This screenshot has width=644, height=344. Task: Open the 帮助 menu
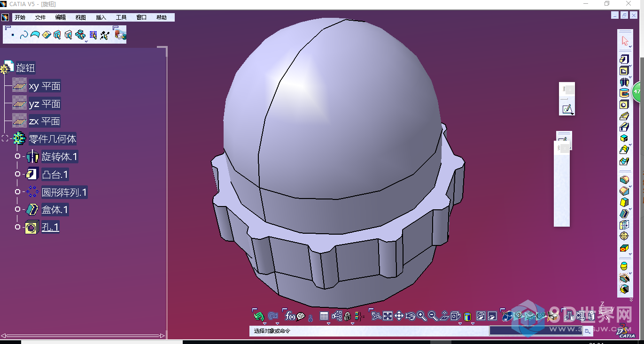click(x=162, y=17)
